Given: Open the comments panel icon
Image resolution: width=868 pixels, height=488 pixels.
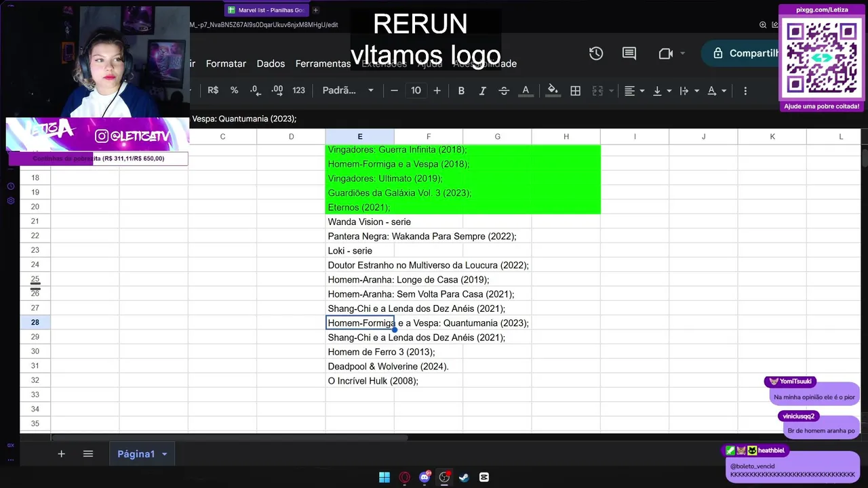Looking at the screenshot, I should click(x=629, y=54).
